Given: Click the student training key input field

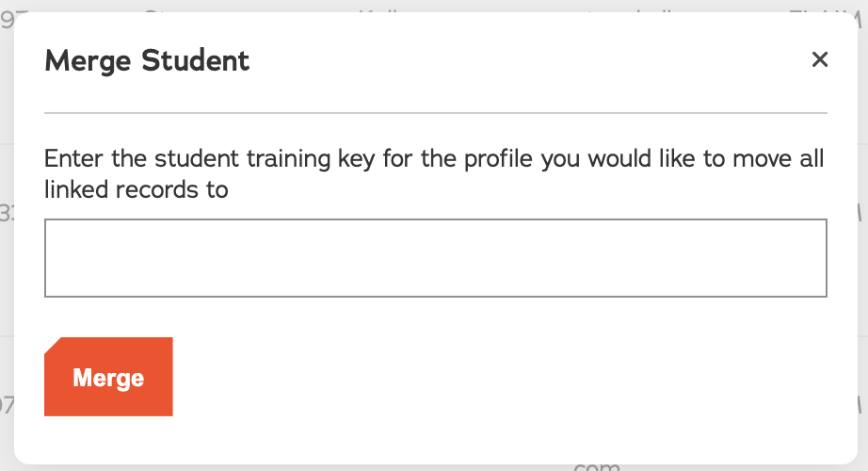Looking at the screenshot, I should pos(435,258).
